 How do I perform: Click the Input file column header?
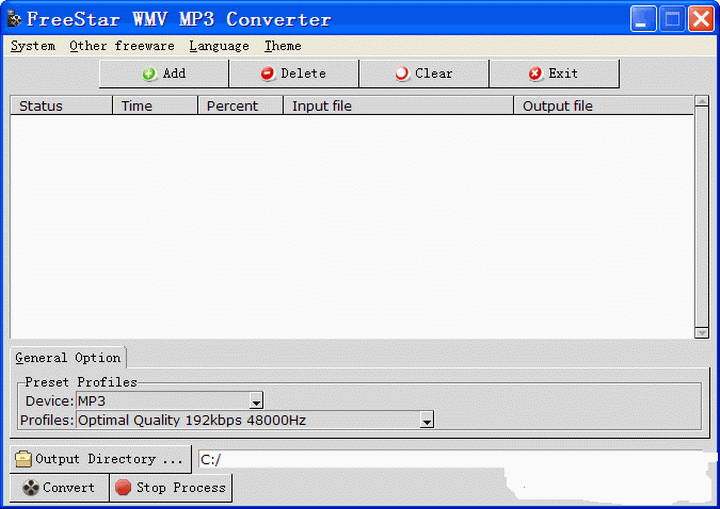coord(398,106)
